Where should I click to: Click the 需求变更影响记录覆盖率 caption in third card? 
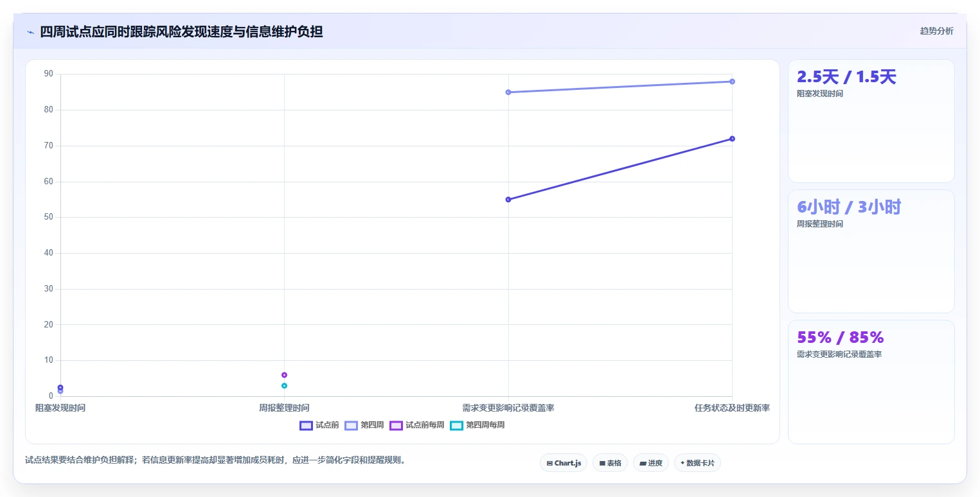(x=839, y=354)
